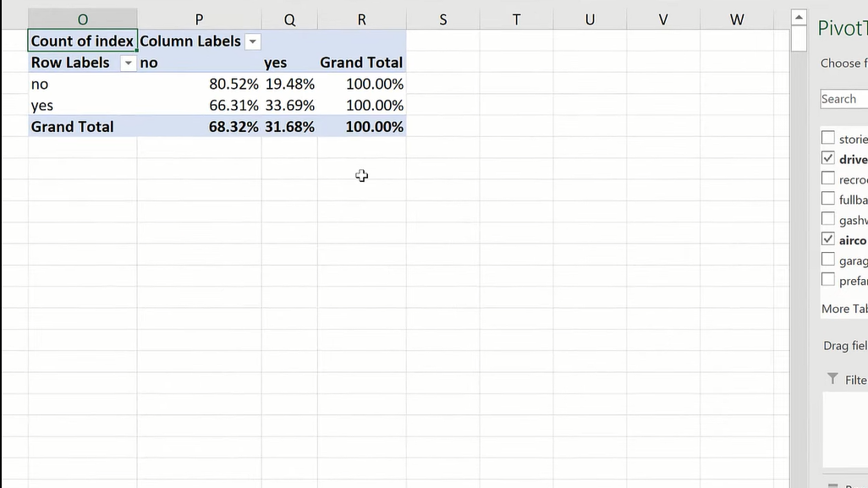The image size is (868, 488).
Task: Select column O header
Action: (x=82, y=19)
